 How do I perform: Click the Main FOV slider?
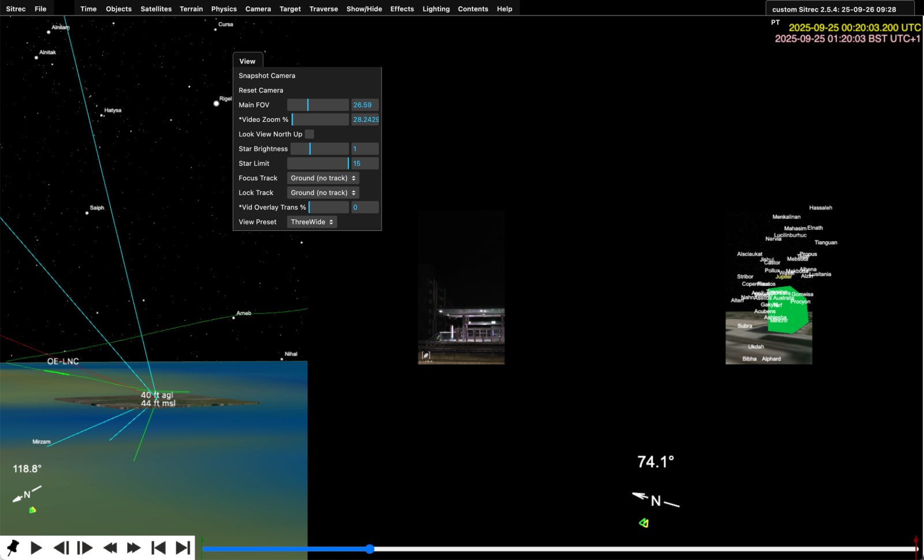click(318, 105)
